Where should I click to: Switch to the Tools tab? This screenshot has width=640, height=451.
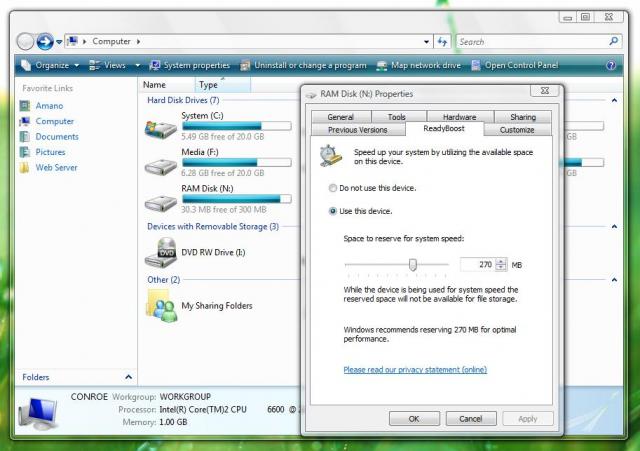[397, 117]
